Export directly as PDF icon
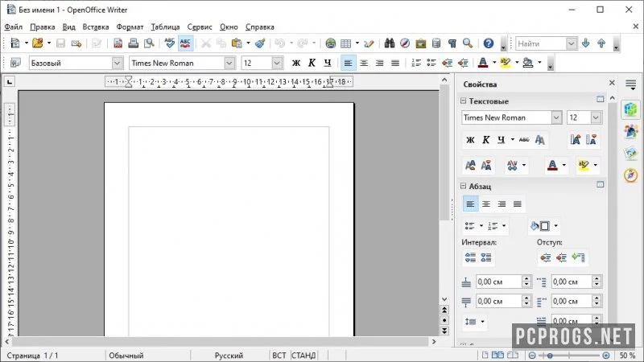644x362 pixels. [118, 43]
